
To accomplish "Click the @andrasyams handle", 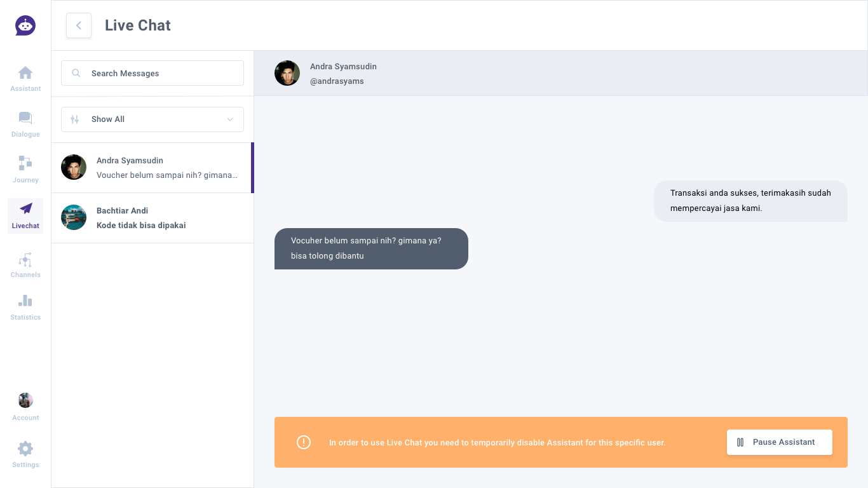I will tap(337, 81).
